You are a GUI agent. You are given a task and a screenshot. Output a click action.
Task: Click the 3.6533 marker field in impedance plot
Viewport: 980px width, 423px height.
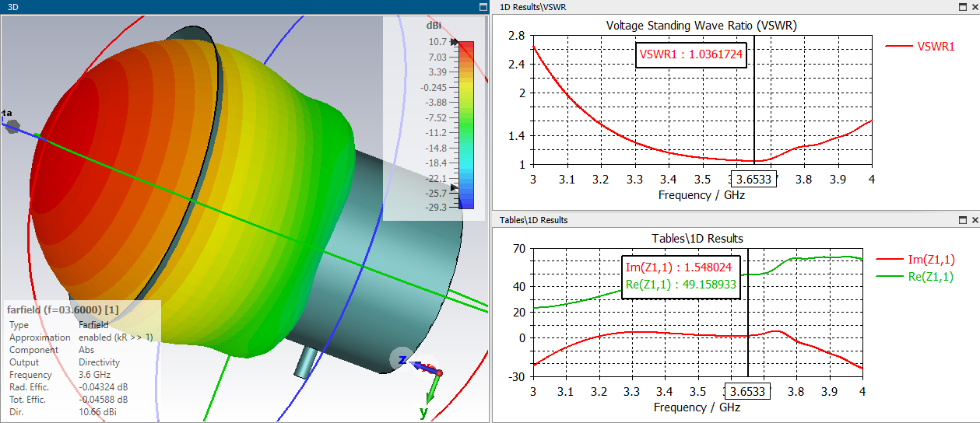[x=748, y=390]
